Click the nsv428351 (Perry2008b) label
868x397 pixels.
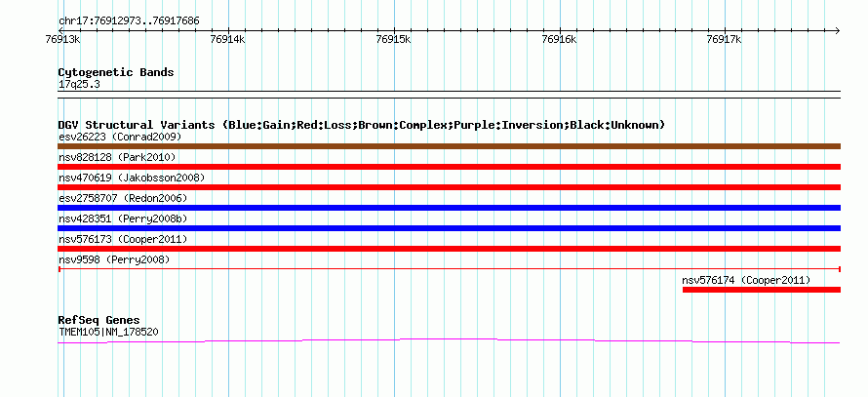pyautogui.click(x=123, y=218)
